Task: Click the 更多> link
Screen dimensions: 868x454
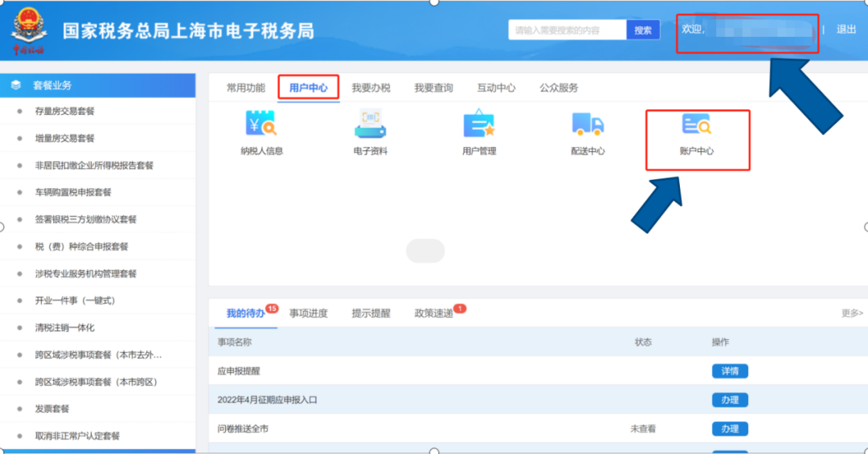Action: (x=852, y=313)
